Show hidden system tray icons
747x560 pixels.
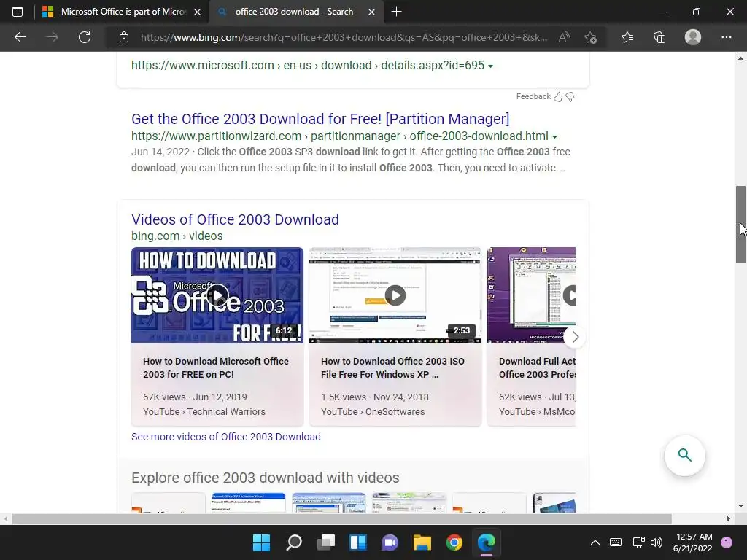(595, 542)
